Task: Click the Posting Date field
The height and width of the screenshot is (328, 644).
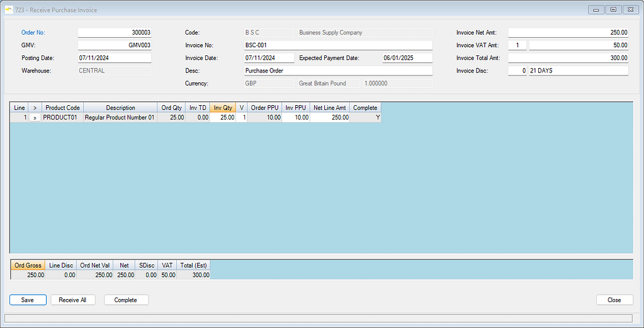Action: pos(114,58)
